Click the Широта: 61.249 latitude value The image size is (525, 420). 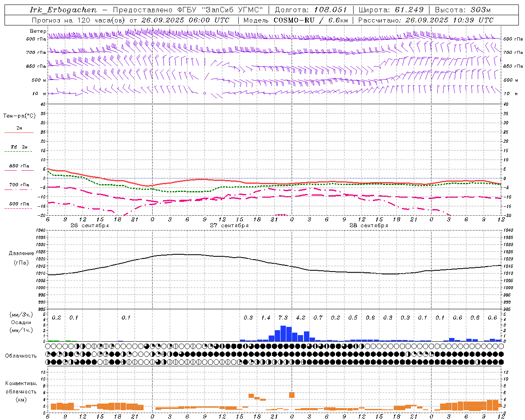point(391,10)
